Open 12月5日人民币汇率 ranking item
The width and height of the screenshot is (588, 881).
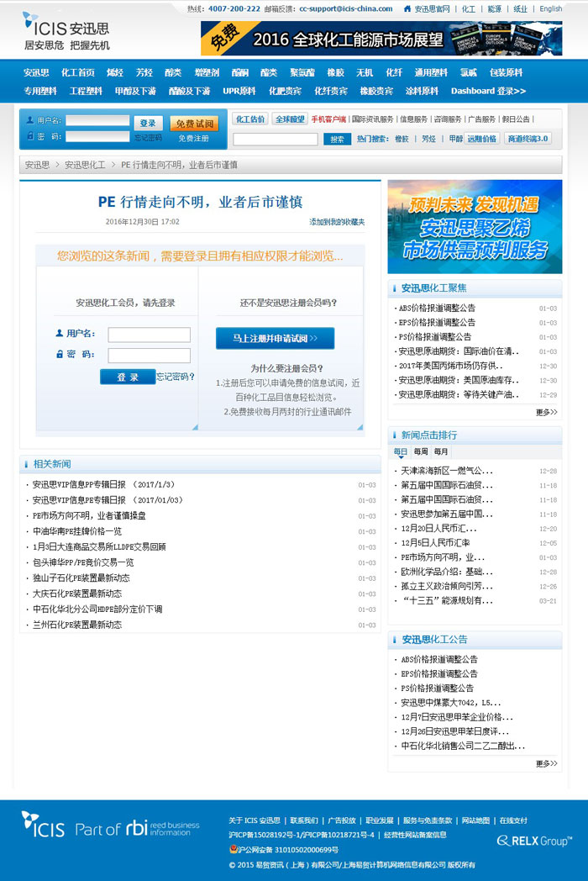point(435,543)
